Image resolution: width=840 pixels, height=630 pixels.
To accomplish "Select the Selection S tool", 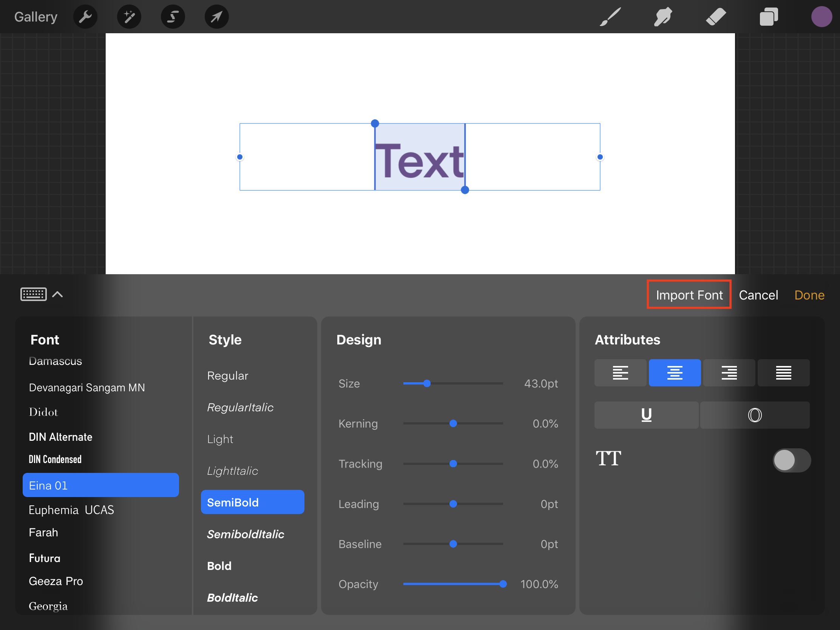I will coord(173,17).
